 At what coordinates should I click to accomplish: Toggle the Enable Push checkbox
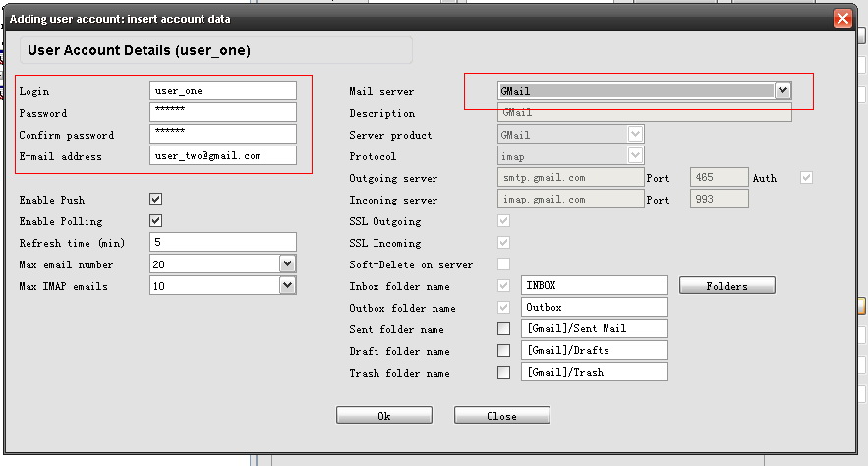(x=156, y=200)
